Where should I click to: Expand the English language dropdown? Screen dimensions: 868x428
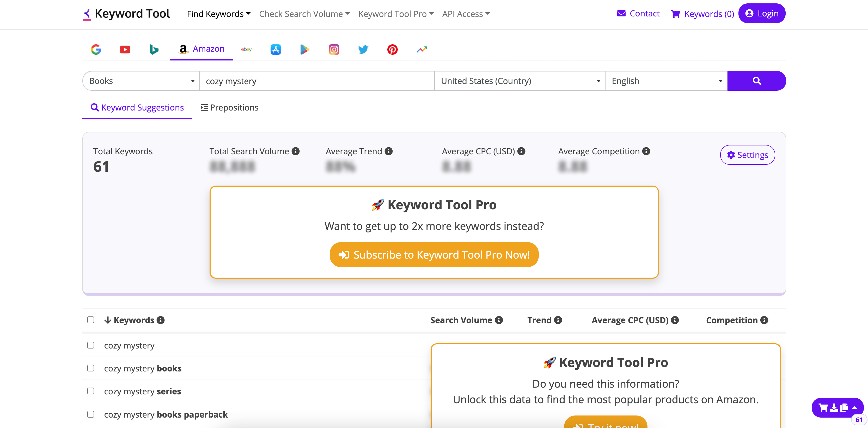point(720,81)
